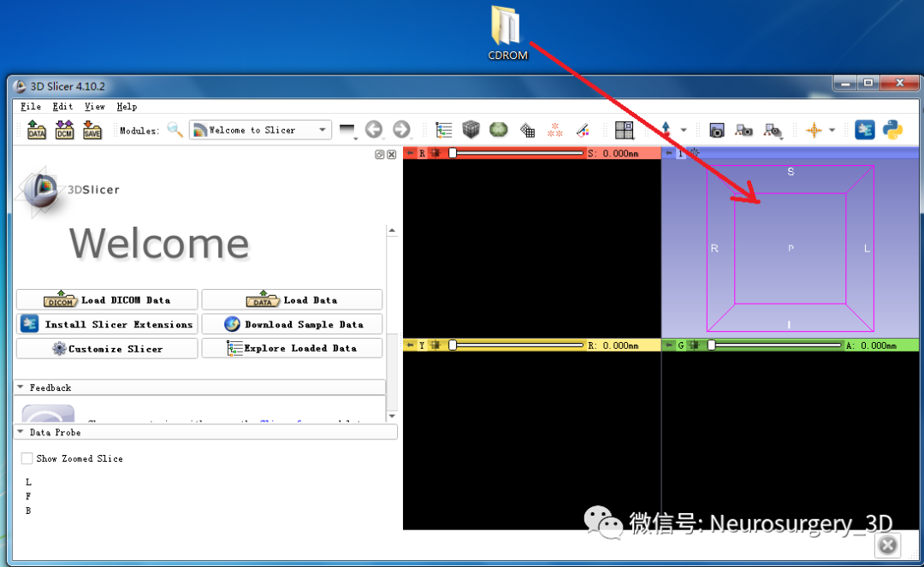Screen dimensions: 924x567
Task: Open the view layout selector icon
Action: tap(624, 130)
